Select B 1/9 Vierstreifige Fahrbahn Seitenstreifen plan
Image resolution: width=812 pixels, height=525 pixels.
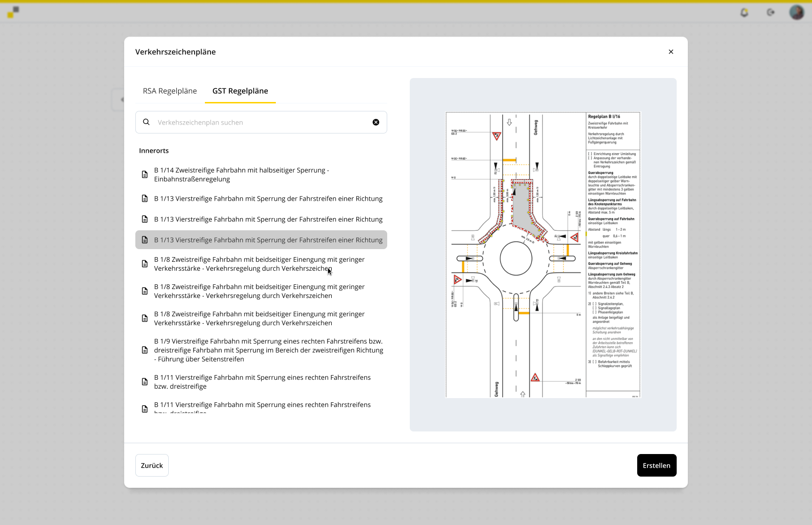261,350
